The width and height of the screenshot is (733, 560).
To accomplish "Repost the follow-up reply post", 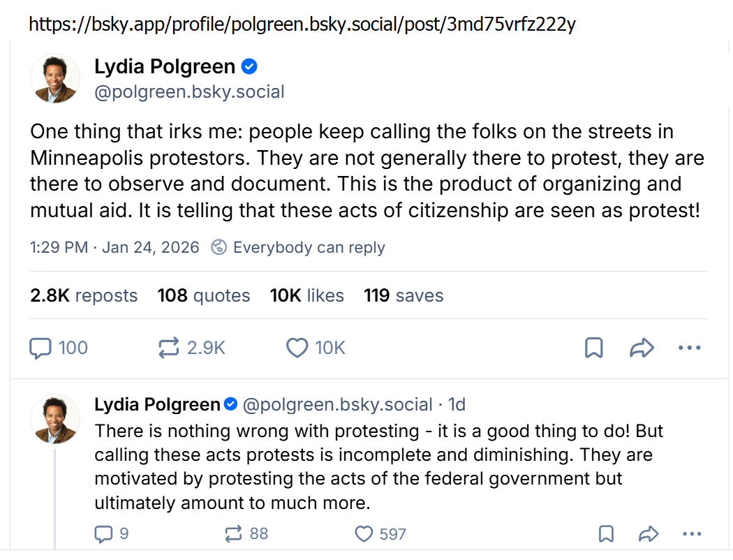I will point(233,534).
